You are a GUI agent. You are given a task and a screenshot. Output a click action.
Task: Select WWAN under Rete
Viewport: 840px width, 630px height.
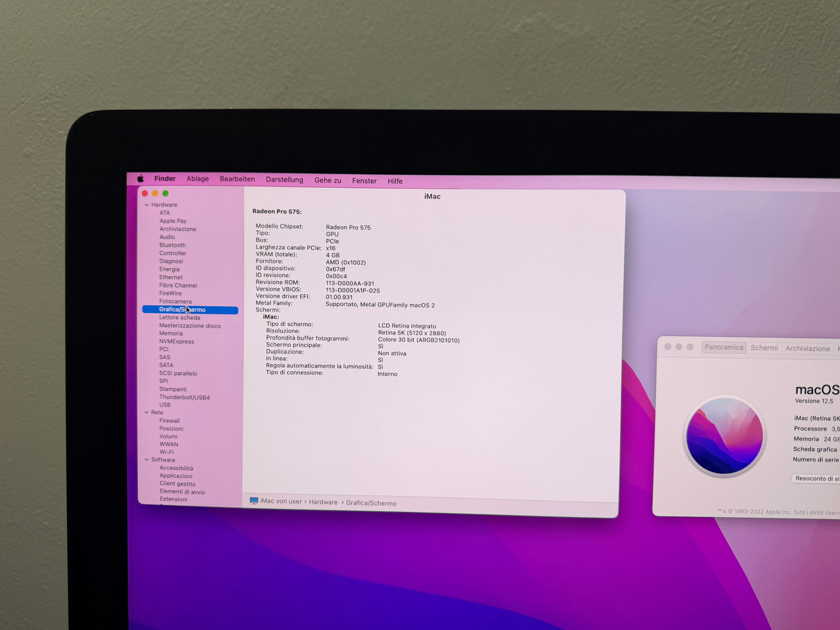tap(169, 445)
